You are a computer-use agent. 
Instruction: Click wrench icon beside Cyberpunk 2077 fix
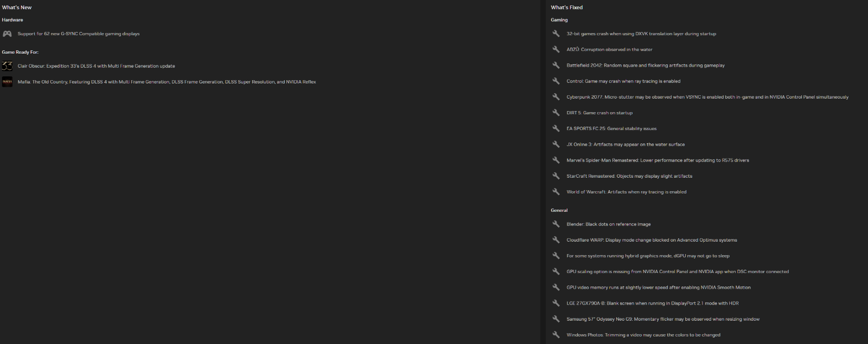556,97
